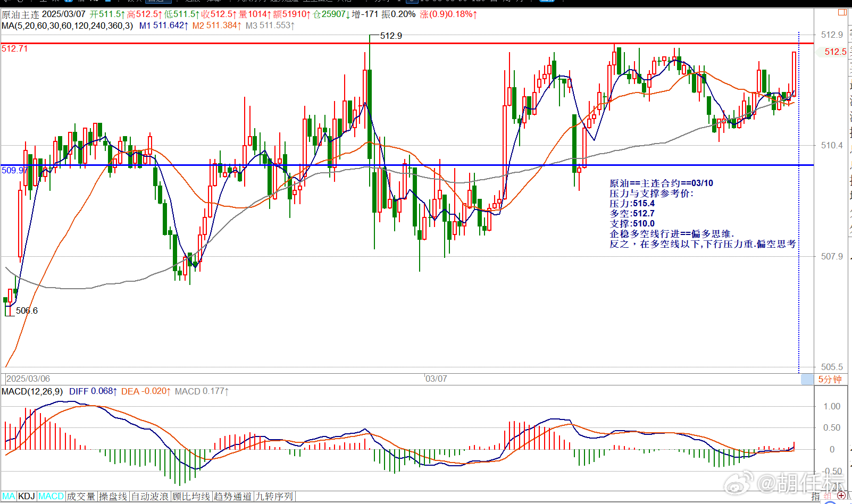Screen dimensions: 852x504
Task: Select annotation line 多空:512.7
Action: 632,213
